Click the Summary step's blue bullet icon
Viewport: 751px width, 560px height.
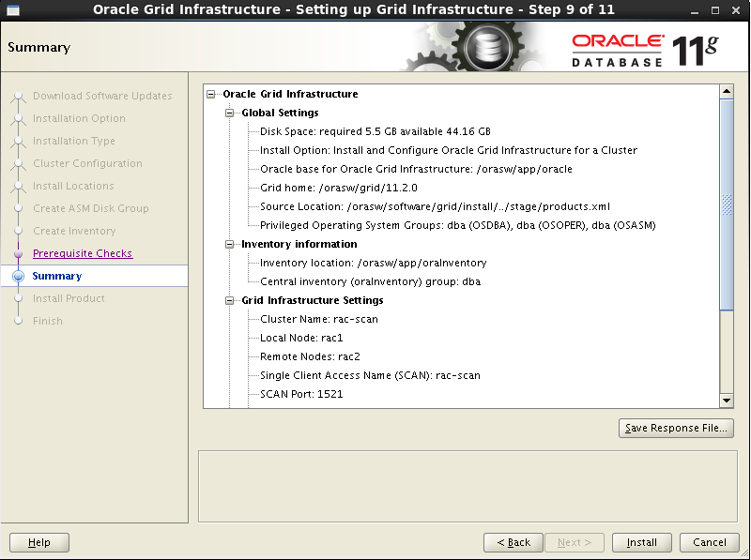pos(18,276)
